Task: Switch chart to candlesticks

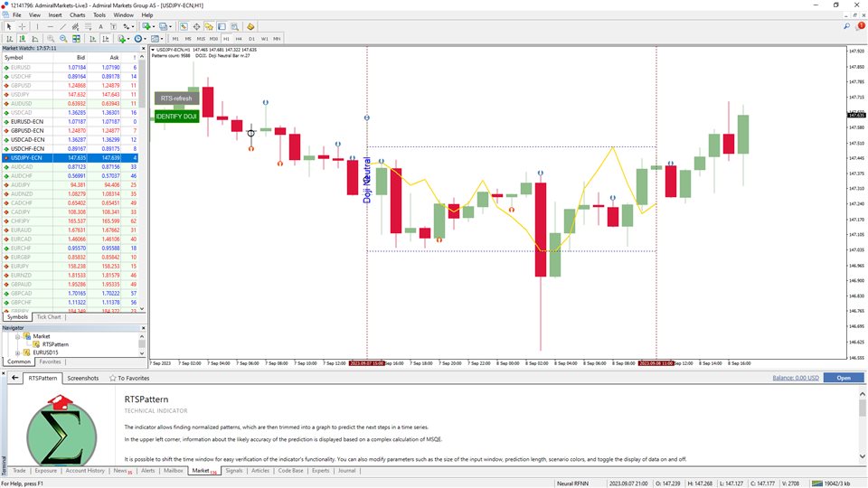Action: [x=22, y=39]
